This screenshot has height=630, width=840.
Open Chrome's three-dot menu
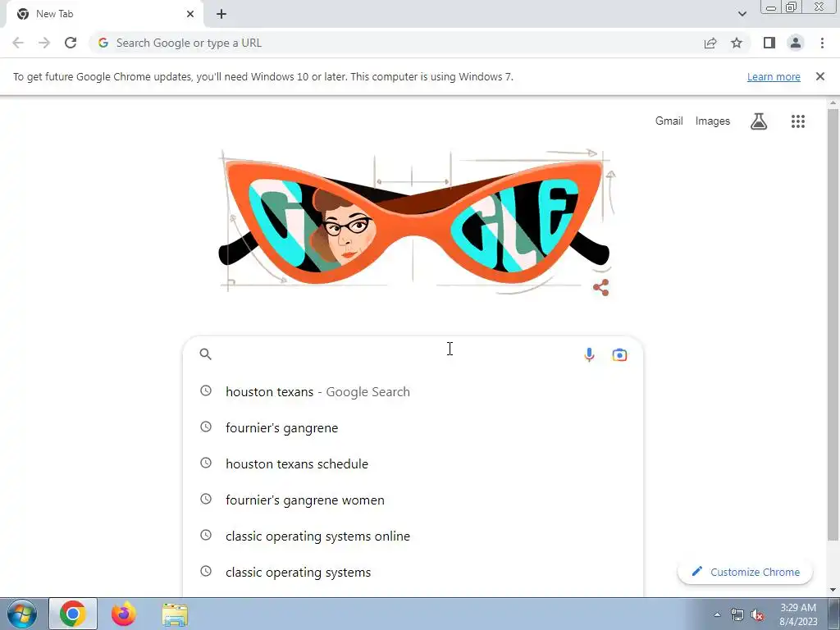822,43
